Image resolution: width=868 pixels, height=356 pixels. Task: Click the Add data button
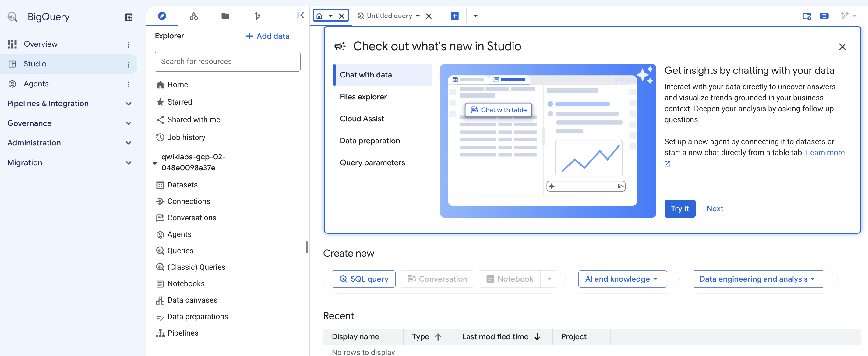pyautogui.click(x=267, y=36)
